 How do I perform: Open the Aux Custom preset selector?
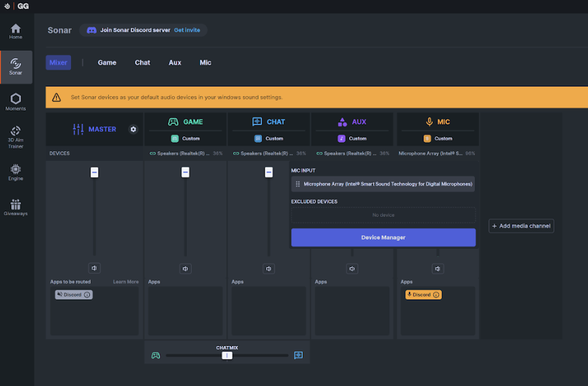point(352,139)
